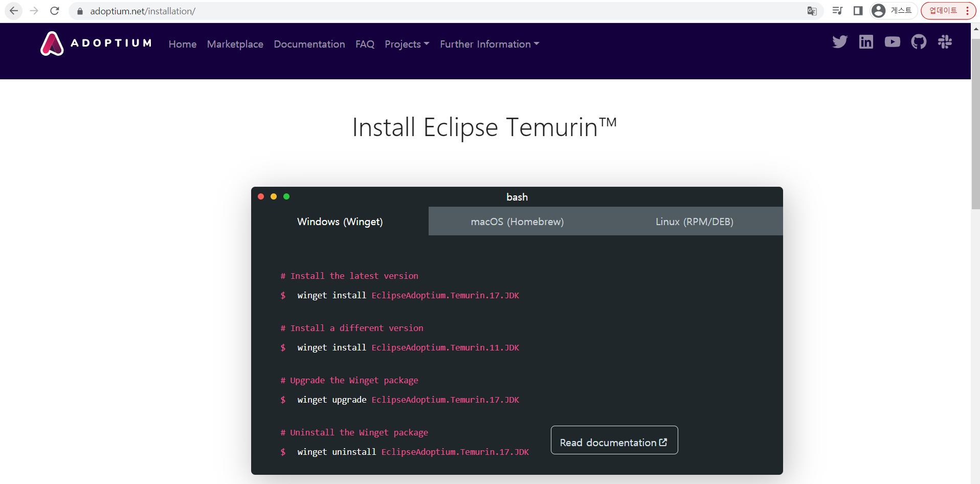Click the '# Uninstall the Winget package' comment
The width and height of the screenshot is (980, 484).
pyautogui.click(x=354, y=432)
